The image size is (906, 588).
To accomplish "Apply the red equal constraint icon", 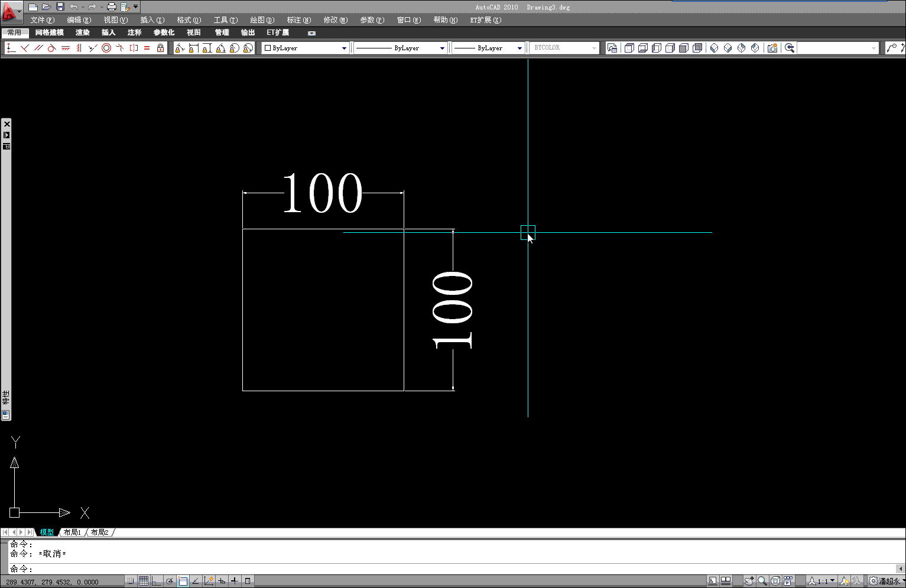I will coord(147,48).
